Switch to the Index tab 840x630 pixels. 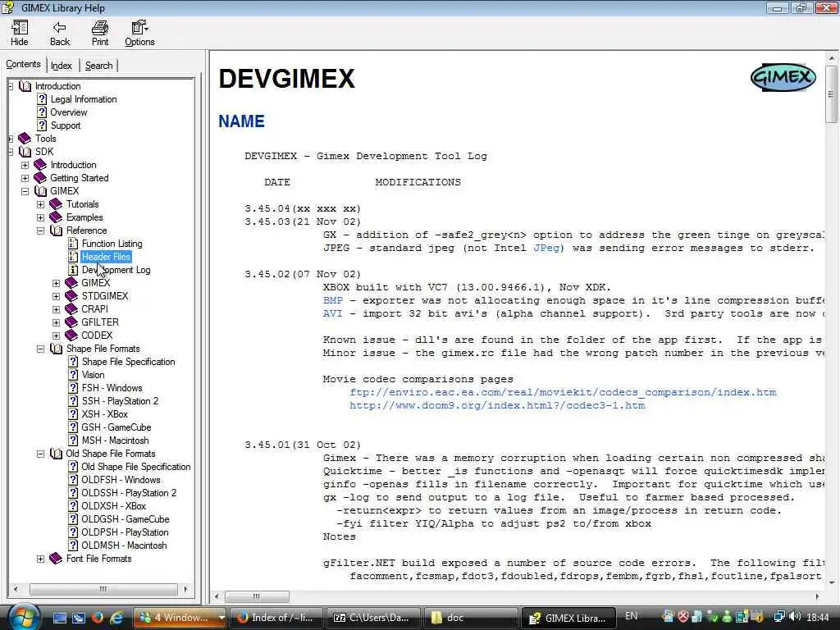coord(61,66)
